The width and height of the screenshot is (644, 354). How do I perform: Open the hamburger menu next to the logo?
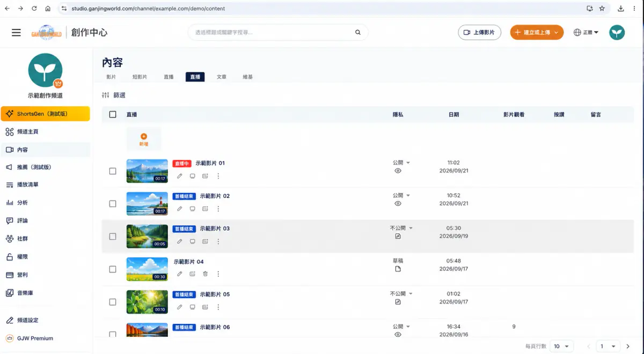click(x=17, y=33)
